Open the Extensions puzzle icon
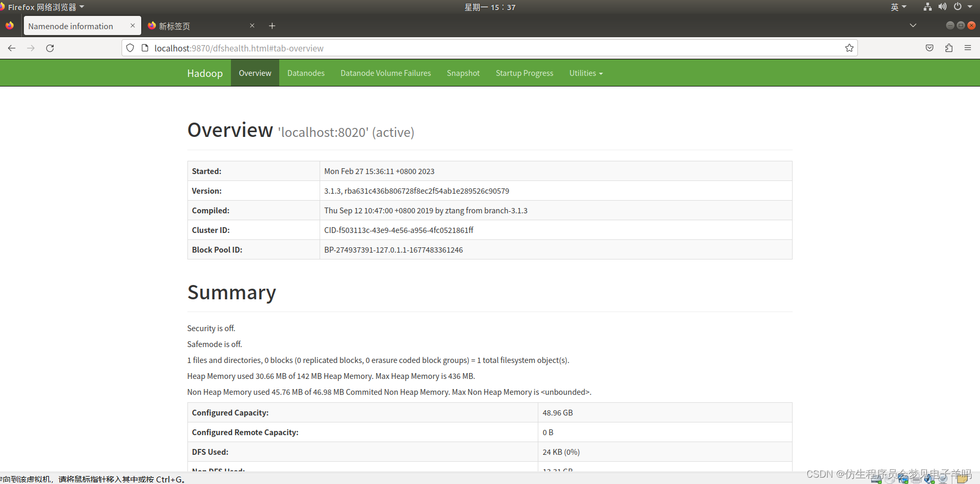Image resolution: width=980 pixels, height=484 pixels. point(949,48)
